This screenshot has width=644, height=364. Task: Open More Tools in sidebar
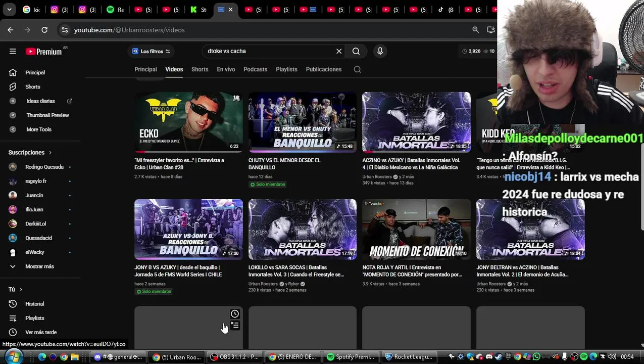click(x=39, y=129)
